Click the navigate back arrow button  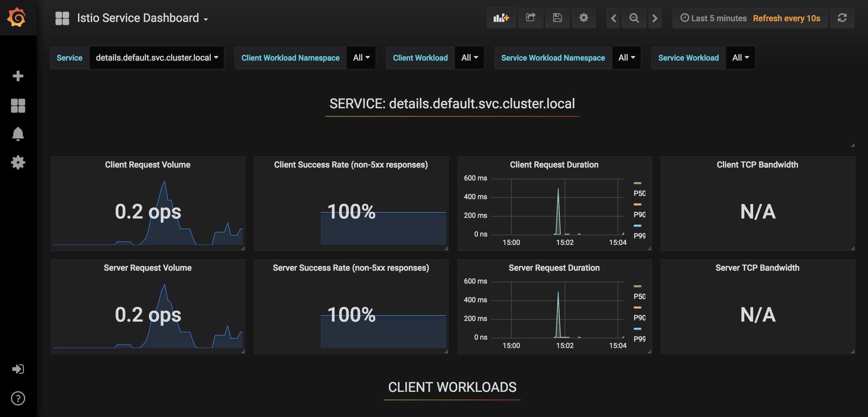pos(613,18)
